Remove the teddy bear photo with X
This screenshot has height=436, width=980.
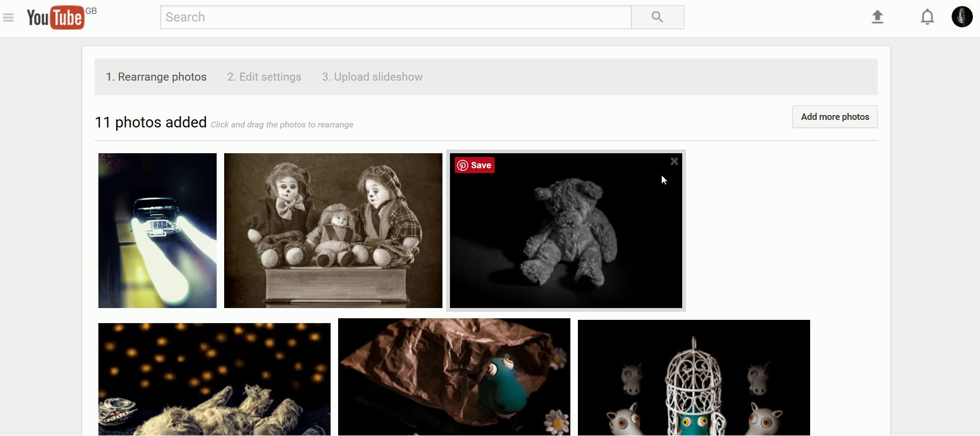coord(674,161)
